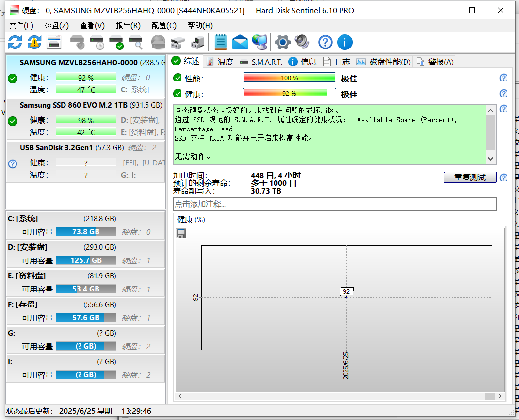This screenshot has height=420, width=519.
Task: Open the 帮助(H) menu
Action: (200, 26)
